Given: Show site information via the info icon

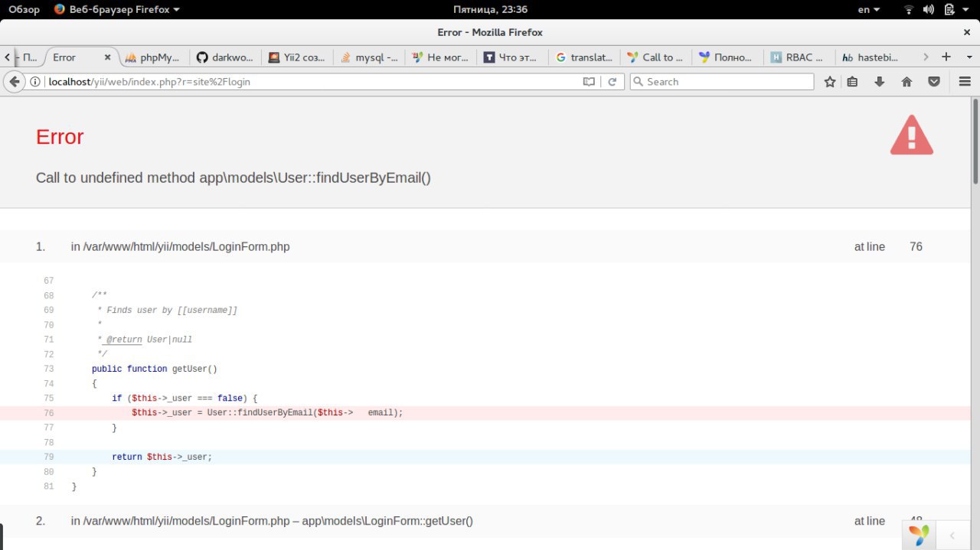Looking at the screenshot, I should (35, 82).
